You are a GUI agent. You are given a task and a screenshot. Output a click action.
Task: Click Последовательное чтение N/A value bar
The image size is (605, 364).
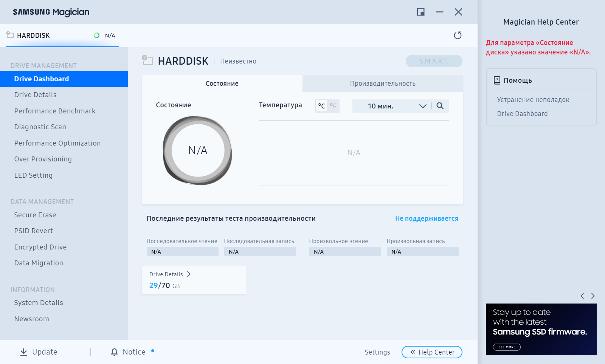click(x=183, y=252)
